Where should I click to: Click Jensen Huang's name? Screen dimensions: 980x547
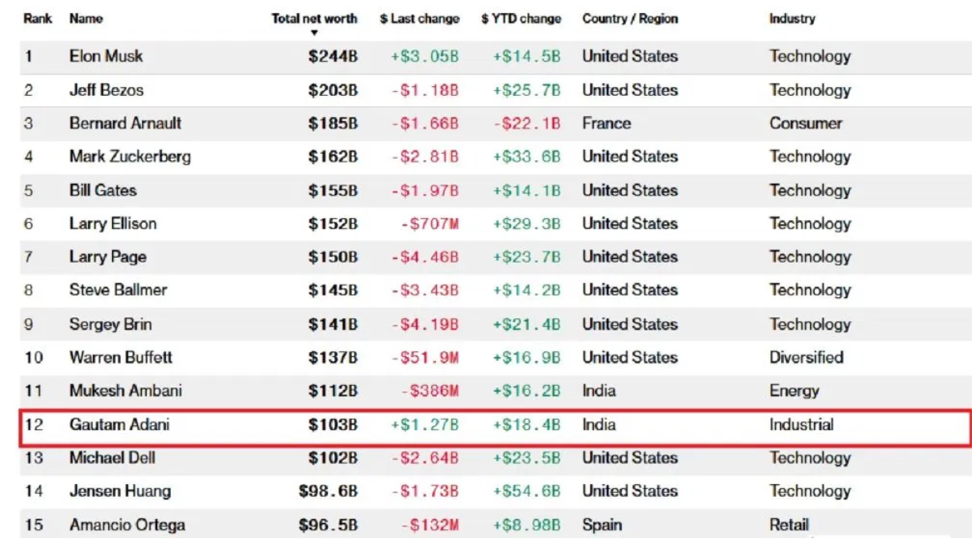(x=120, y=491)
